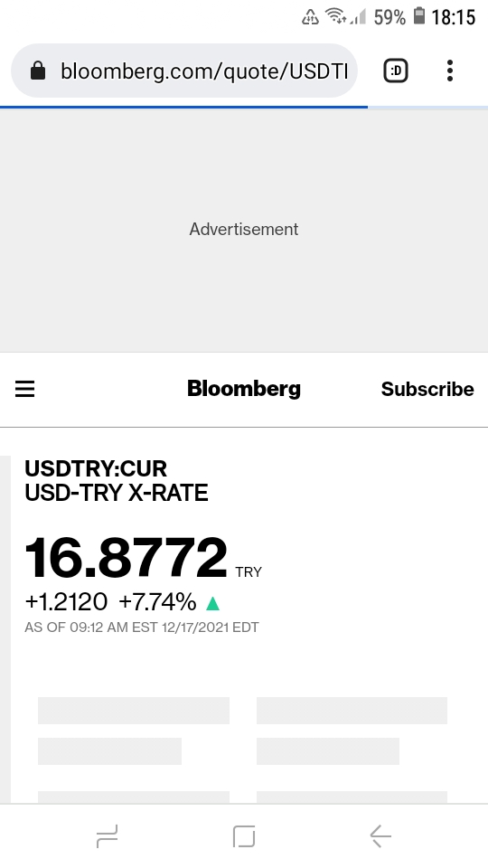The height and width of the screenshot is (868, 488).
Task: Tap the Android back navigation arrow
Action: (x=380, y=835)
